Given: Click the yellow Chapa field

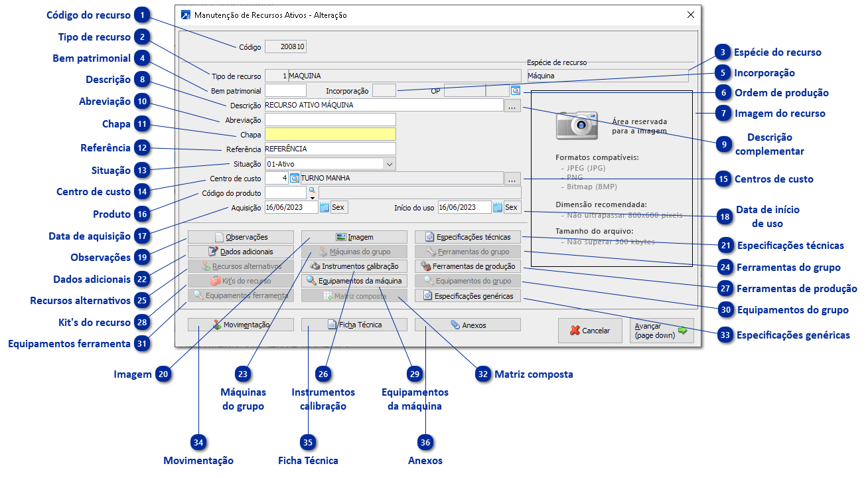Looking at the screenshot, I should coord(330,134).
